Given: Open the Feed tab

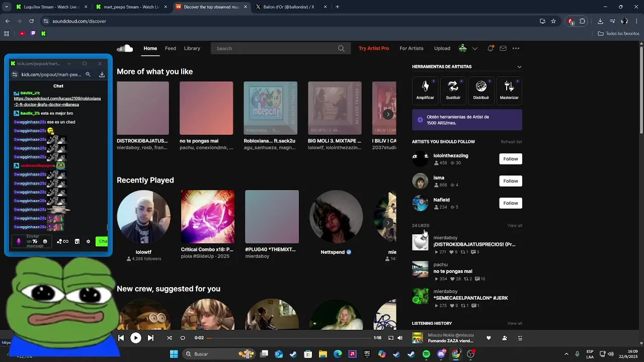Looking at the screenshot, I should [171, 48].
